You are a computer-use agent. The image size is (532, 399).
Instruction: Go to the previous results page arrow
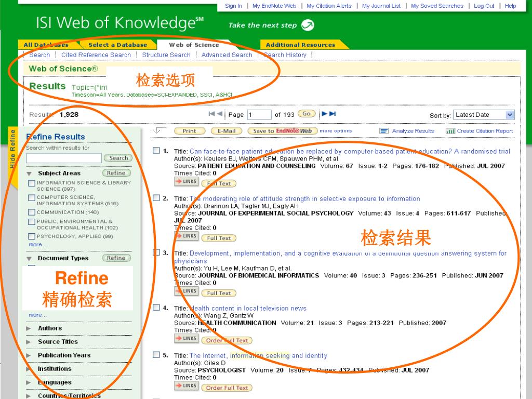(220, 114)
